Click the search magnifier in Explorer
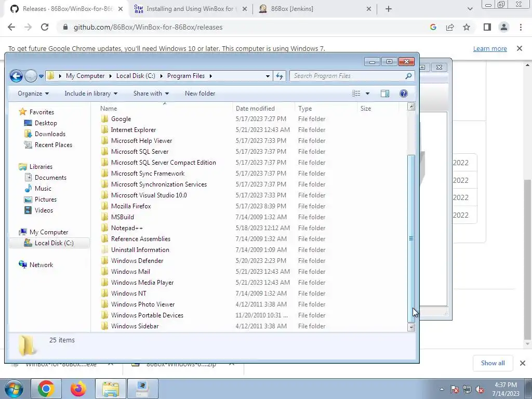Image resolution: width=532 pixels, height=399 pixels. click(x=408, y=76)
